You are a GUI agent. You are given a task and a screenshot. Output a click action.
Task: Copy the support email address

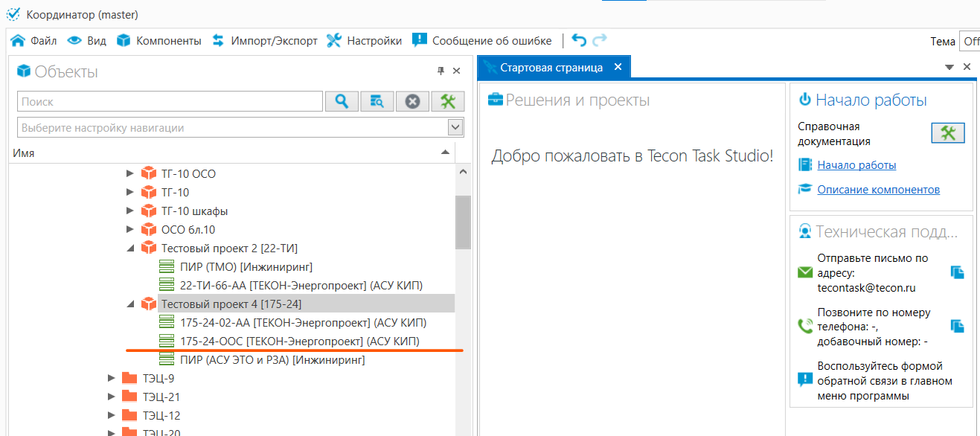click(x=957, y=273)
